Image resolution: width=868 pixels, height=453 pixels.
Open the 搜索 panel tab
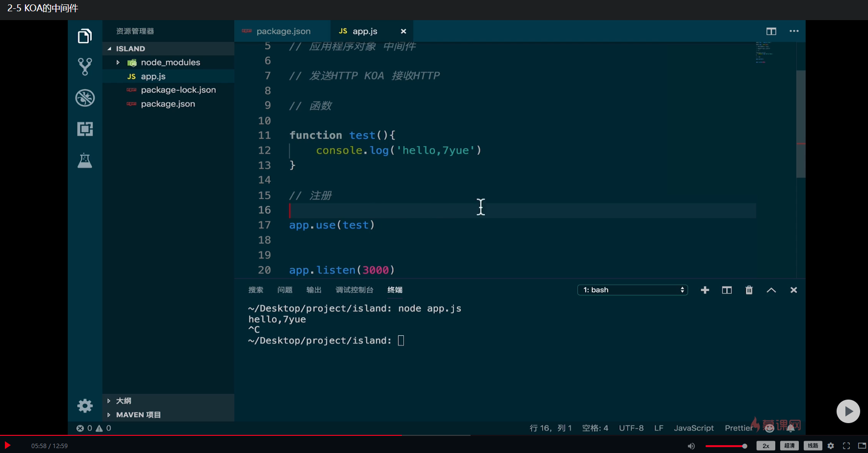click(x=256, y=290)
